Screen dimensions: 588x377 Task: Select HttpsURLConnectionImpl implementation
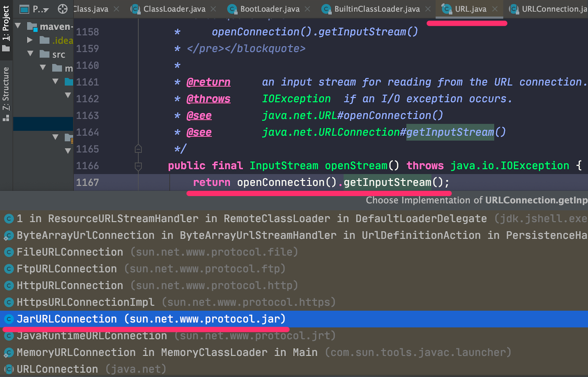[294, 302]
